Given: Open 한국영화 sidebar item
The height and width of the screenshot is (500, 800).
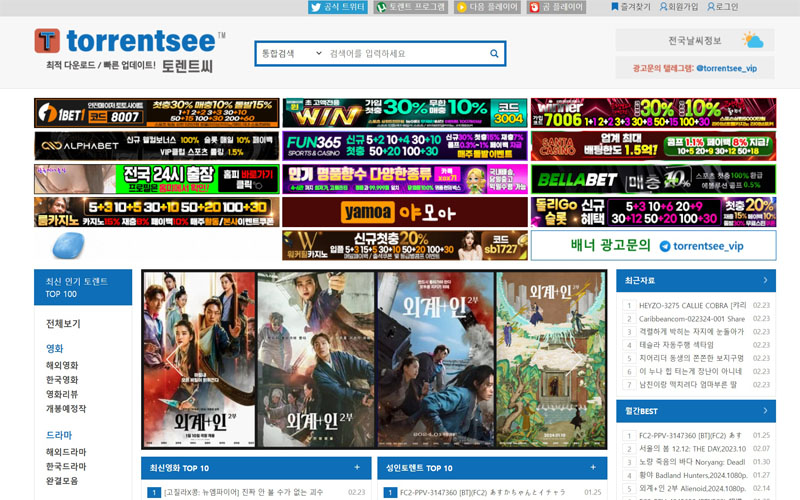Looking at the screenshot, I should point(62,380).
